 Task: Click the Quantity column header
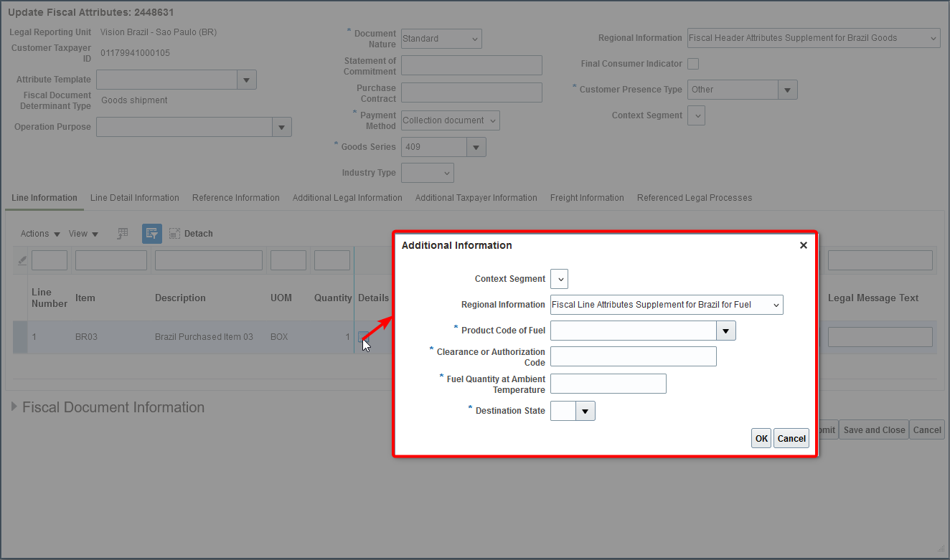tap(333, 298)
